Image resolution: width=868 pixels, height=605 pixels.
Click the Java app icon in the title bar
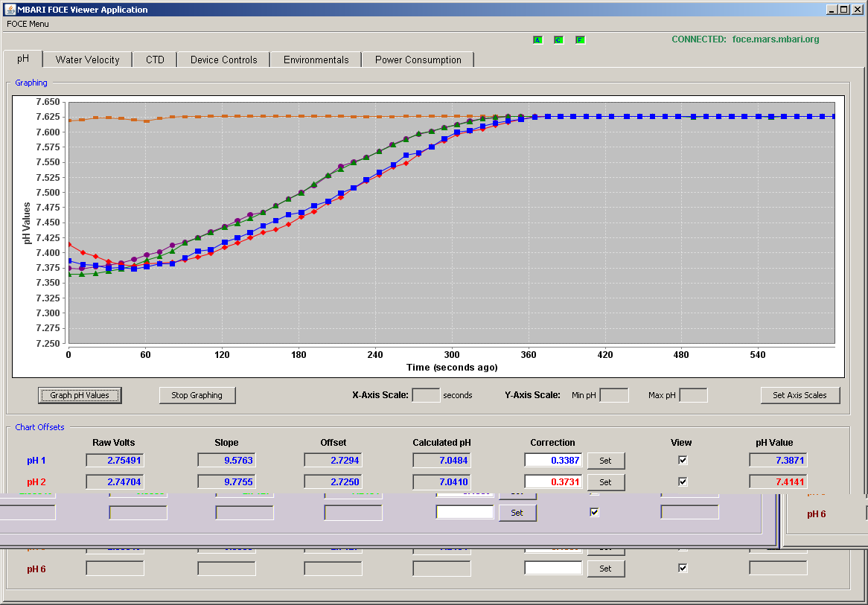tap(10, 9)
